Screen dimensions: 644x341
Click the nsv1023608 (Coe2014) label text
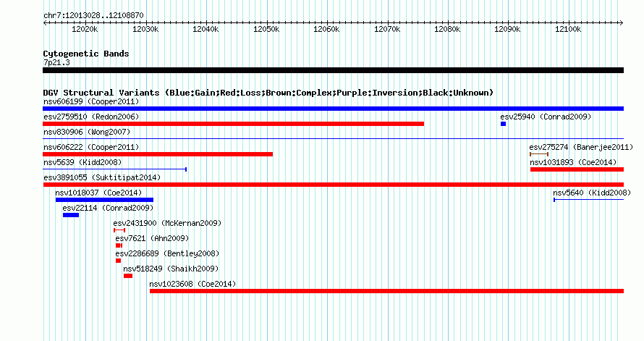pyautogui.click(x=192, y=284)
